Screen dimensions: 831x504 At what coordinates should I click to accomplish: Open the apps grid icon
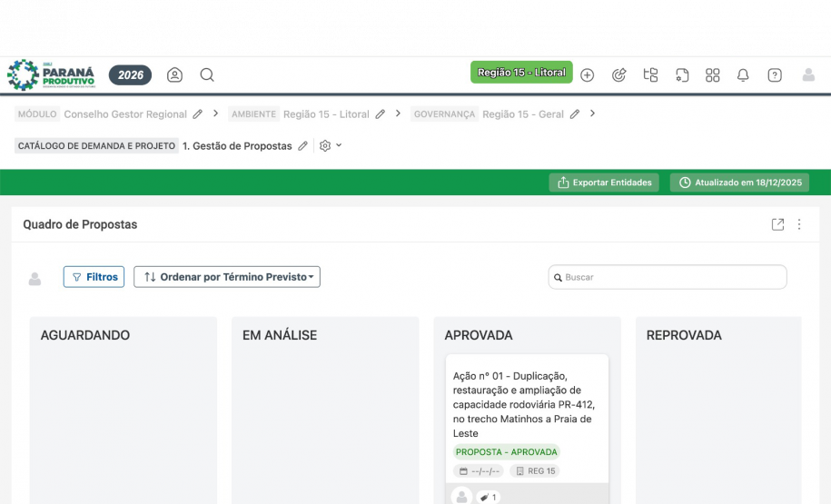pos(713,75)
